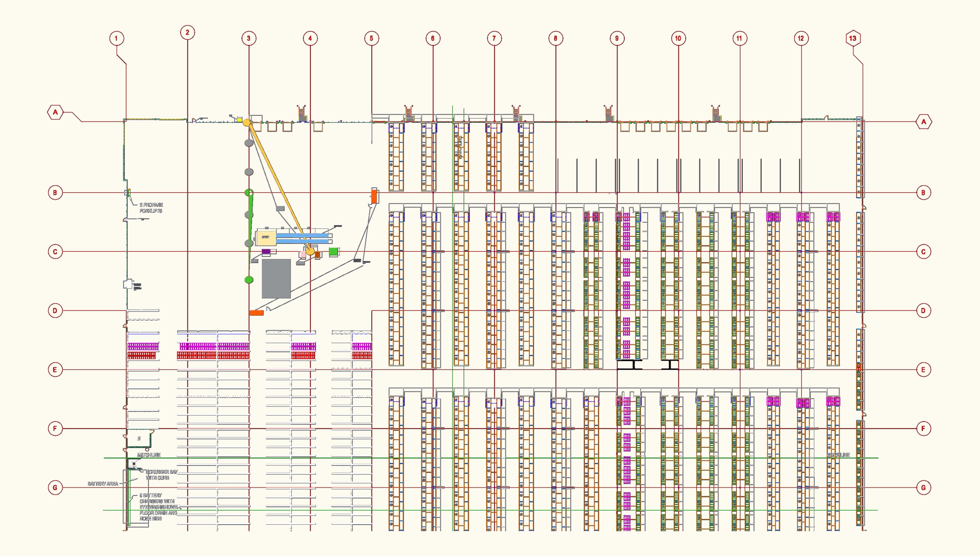Click column grid bubble 8

(555, 38)
